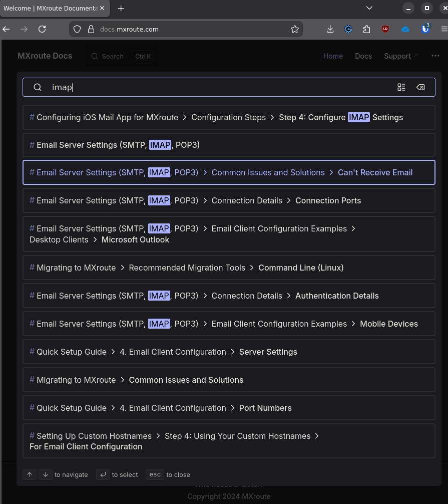
Task: Open result Microsoft Outlook
Action: tap(229, 234)
